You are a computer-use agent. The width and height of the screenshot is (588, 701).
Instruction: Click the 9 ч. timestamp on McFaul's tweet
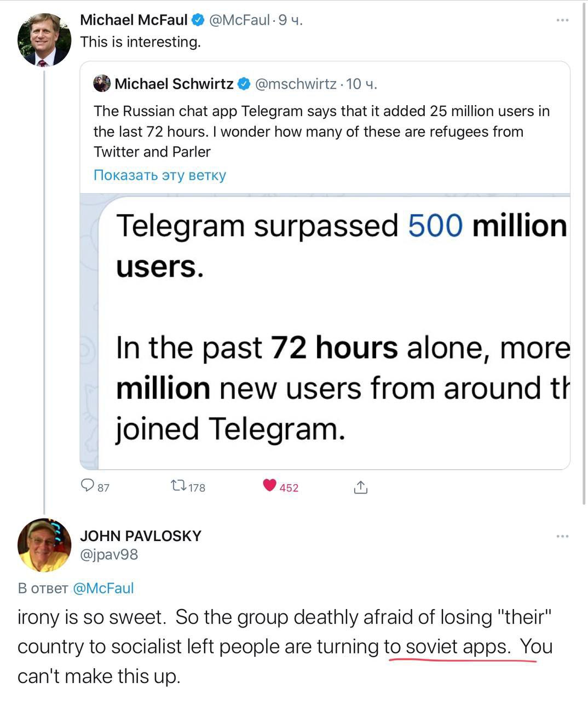coord(291,20)
